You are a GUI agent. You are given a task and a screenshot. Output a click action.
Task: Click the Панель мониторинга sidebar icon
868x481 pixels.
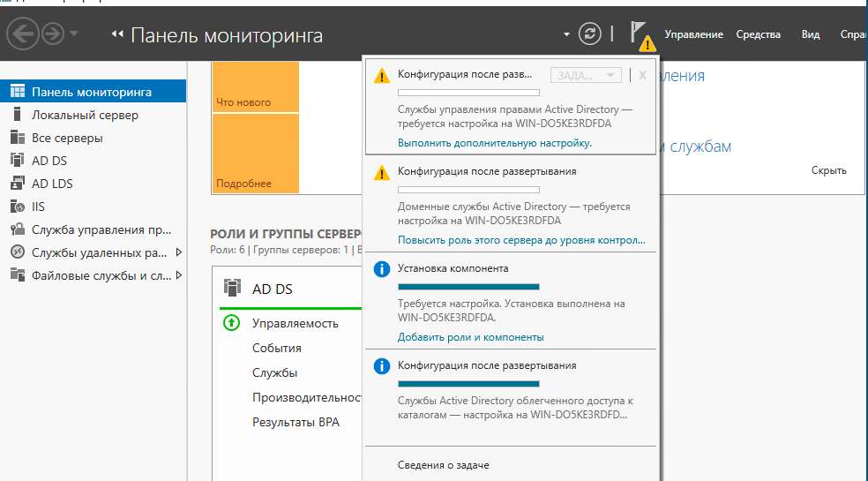pos(18,92)
